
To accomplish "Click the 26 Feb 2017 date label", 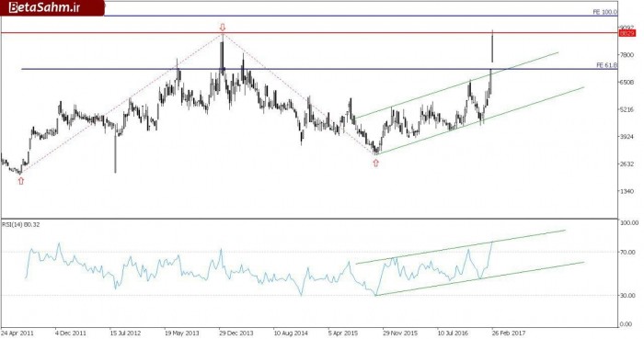I will [509, 333].
